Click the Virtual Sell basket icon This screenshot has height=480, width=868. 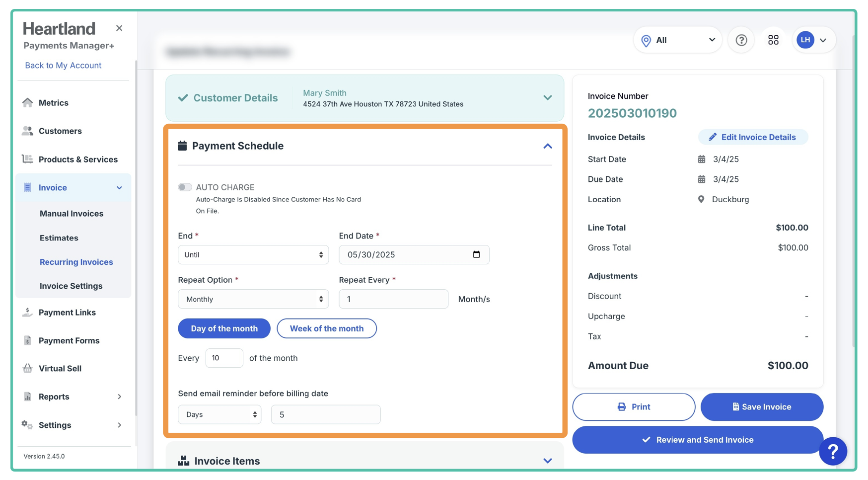[x=28, y=368]
